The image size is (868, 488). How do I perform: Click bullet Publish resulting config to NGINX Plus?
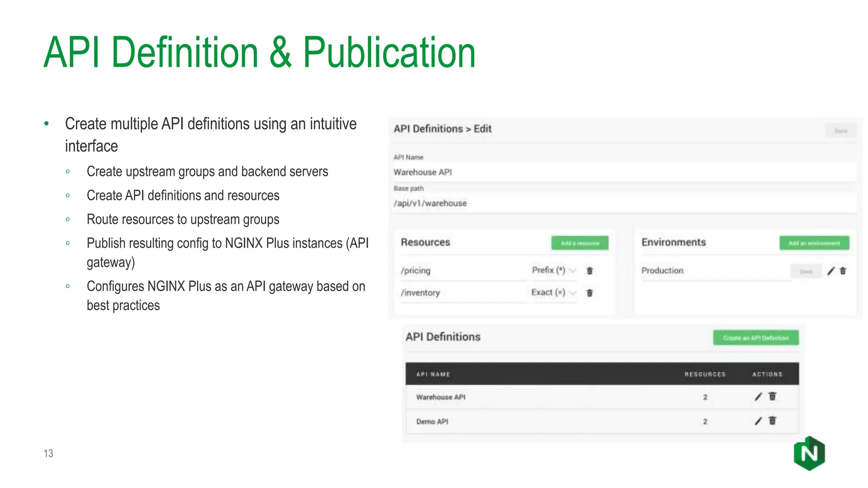point(228,253)
